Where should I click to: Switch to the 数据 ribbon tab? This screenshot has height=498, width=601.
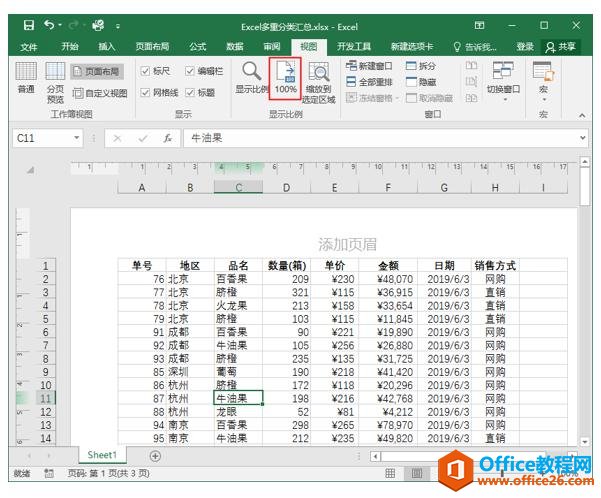click(235, 47)
